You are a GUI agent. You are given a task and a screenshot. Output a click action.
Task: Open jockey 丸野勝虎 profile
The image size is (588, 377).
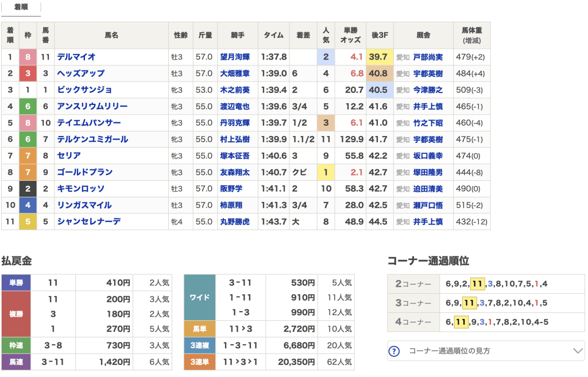pos(235,221)
